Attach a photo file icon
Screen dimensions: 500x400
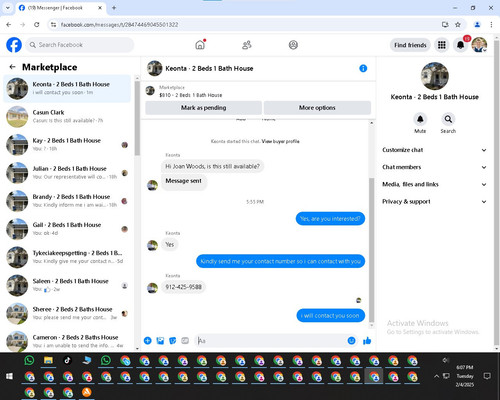[x=160, y=341]
